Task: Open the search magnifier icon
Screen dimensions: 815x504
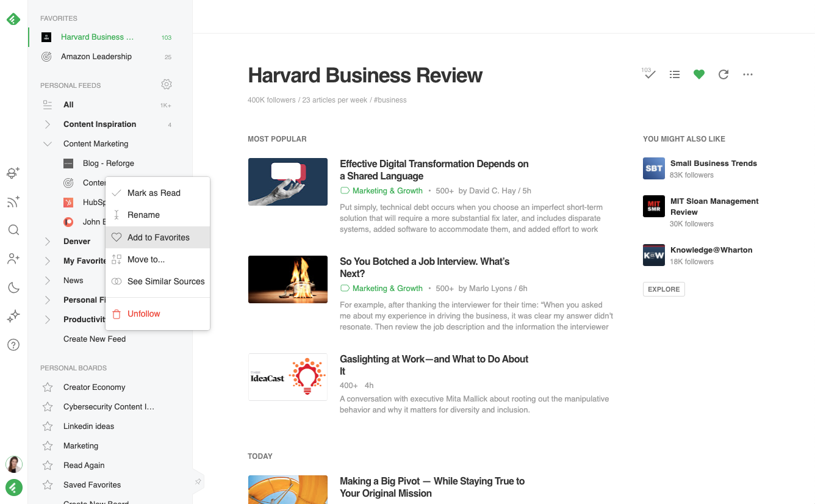Action: pyautogui.click(x=13, y=230)
